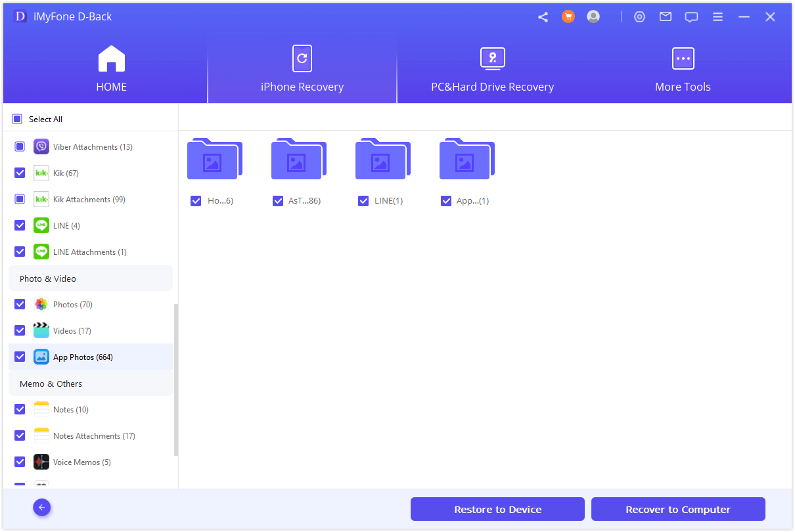795x532 pixels.
Task: Toggle Viber Attachments (13) checkbox
Action: pyautogui.click(x=20, y=146)
